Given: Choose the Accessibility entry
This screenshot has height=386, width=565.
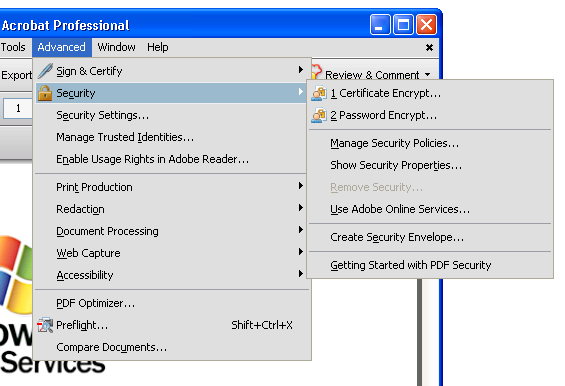Looking at the screenshot, I should tap(171, 275).
